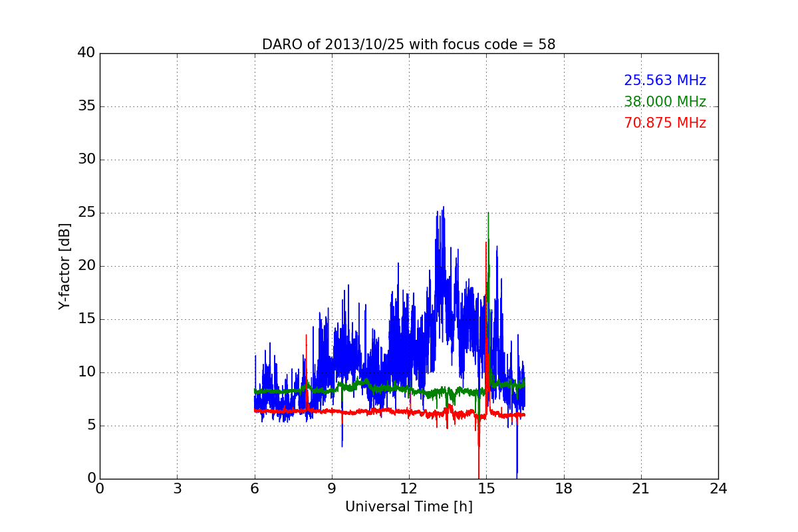Click x-axis tick label 21

pos(641,489)
